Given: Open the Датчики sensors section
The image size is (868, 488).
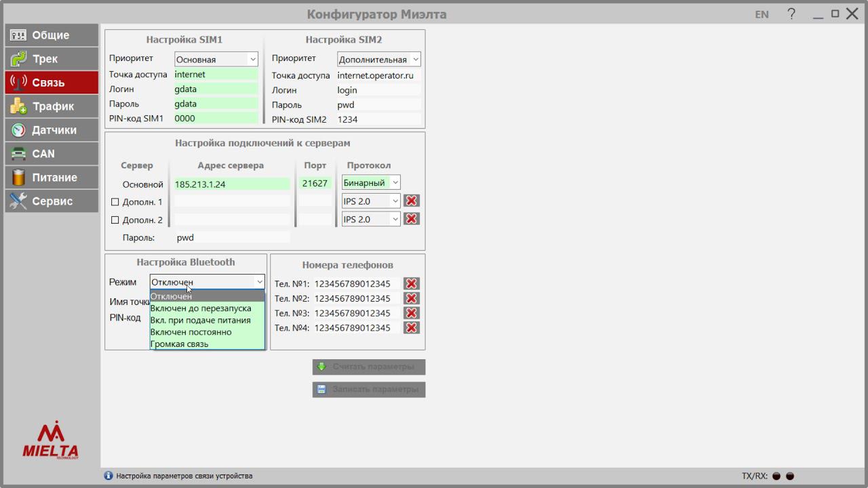Looking at the screenshot, I should pos(52,130).
